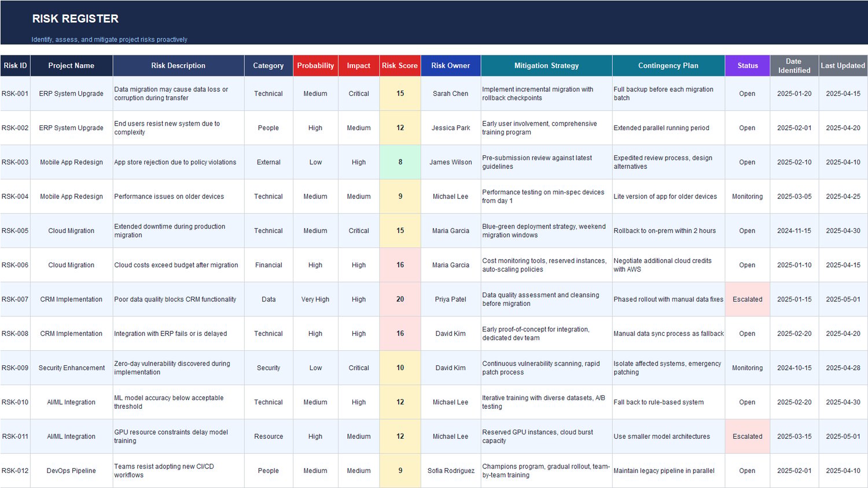Select 'Fall back to rule-based system' cell
868x488 pixels.
(668, 402)
